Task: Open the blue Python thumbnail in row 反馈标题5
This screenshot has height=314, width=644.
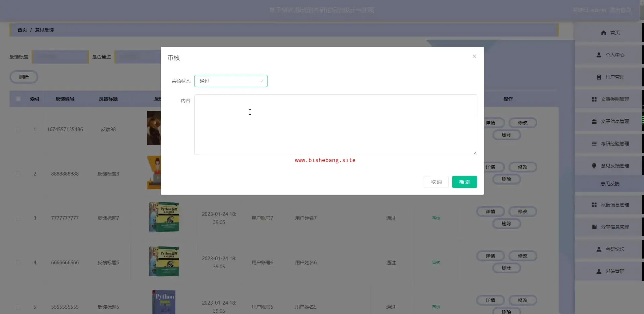Action: coord(164,302)
